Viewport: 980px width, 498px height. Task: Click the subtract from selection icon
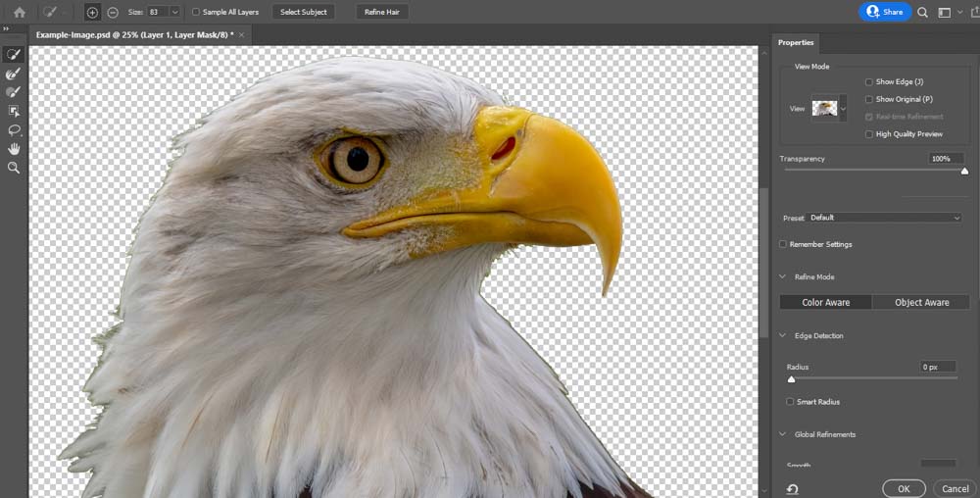coord(113,13)
